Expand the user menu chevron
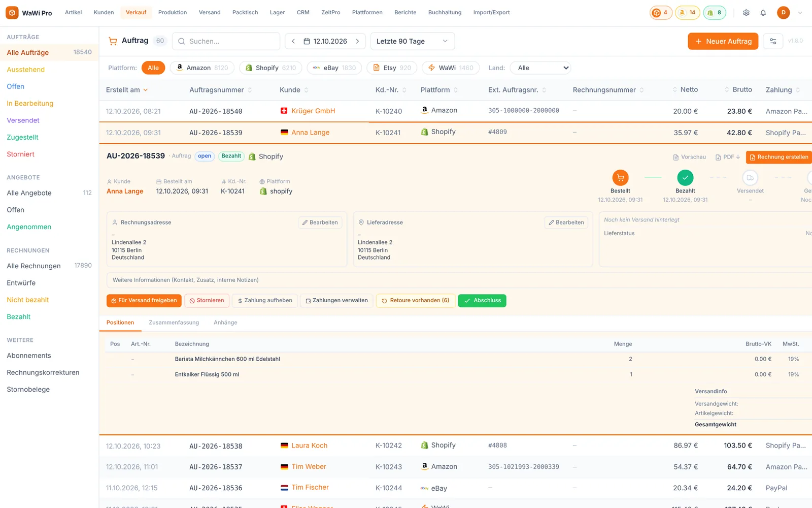Screen dimensions: 812x508 pos(800,13)
